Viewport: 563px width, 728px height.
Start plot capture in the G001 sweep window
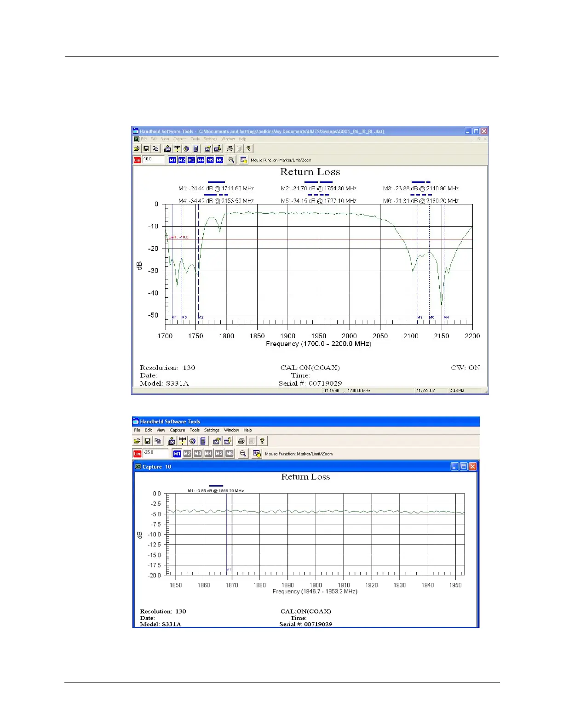(x=167, y=149)
